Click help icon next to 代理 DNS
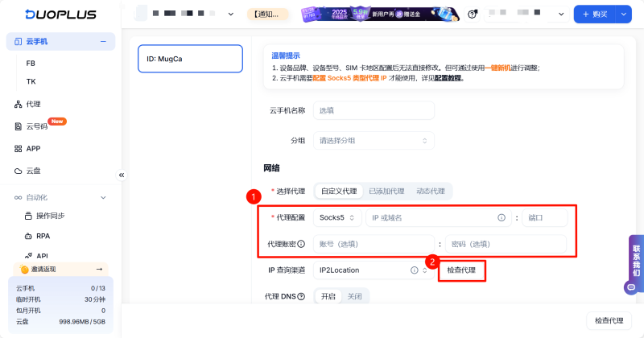Image resolution: width=644 pixels, height=338 pixels. [x=301, y=296]
